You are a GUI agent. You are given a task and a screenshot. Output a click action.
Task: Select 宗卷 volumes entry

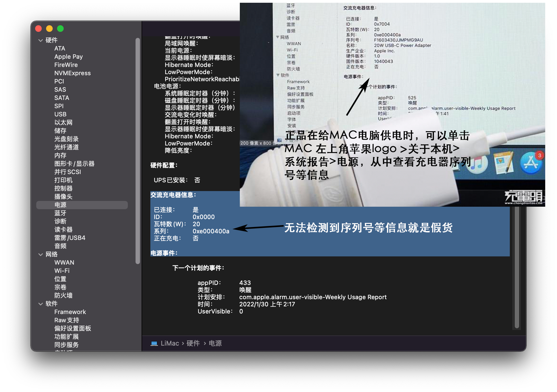coord(60,287)
